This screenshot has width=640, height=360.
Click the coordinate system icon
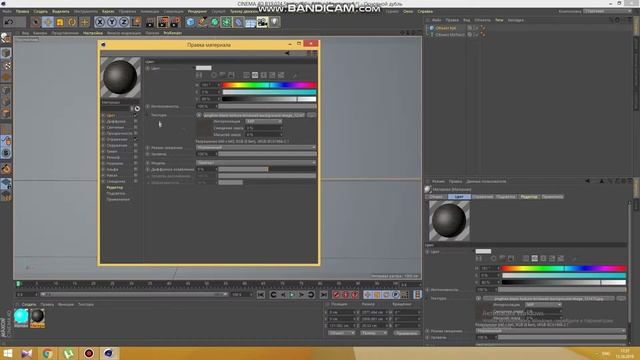coord(136,22)
